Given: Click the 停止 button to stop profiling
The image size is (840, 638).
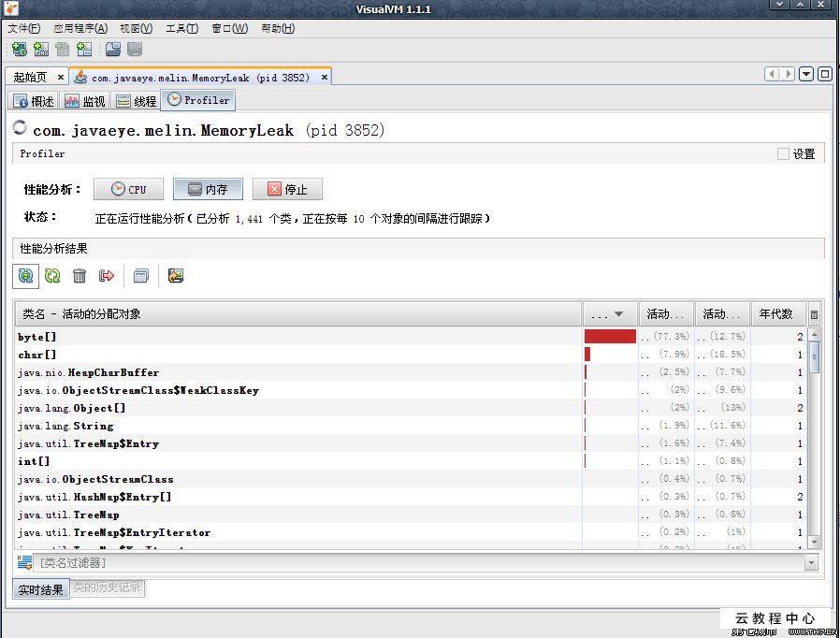Looking at the screenshot, I should pos(287,188).
